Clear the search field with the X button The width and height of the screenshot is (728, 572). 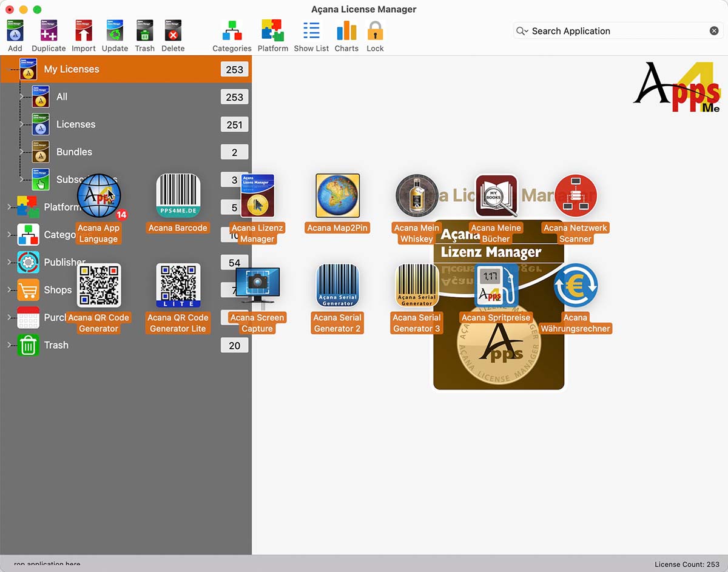click(714, 31)
